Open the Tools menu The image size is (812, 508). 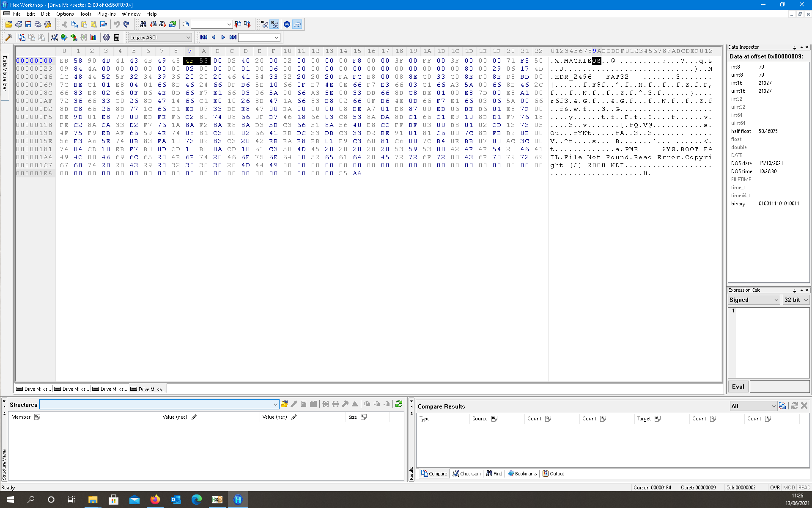85,14
